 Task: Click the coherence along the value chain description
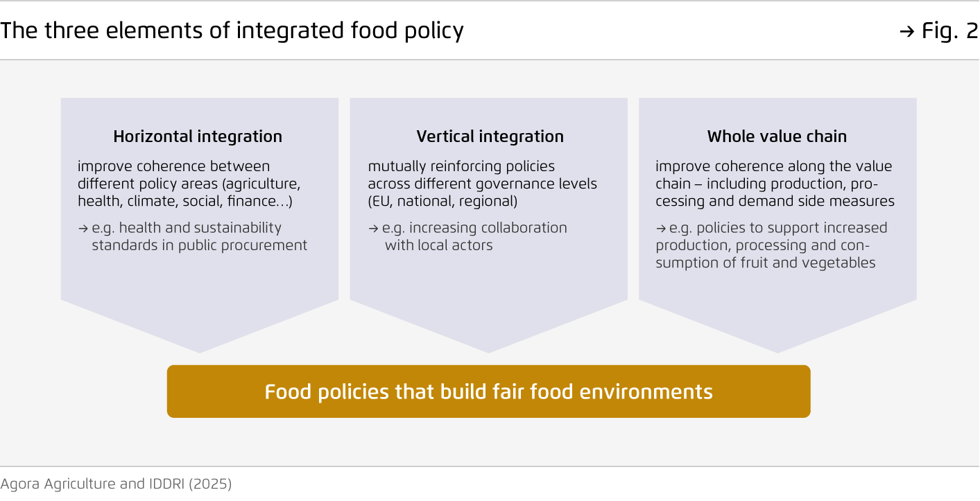pyautogui.click(x=775, y=184)
